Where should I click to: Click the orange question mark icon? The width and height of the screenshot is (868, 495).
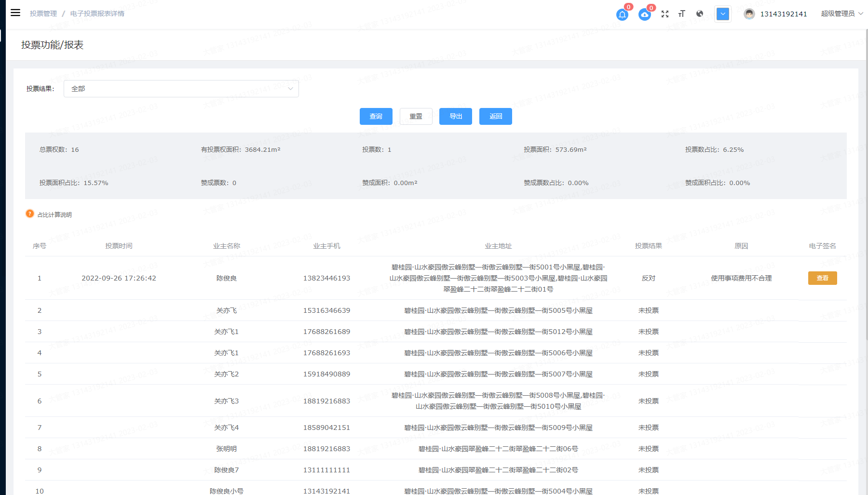pyautogui.click(x=30, y=214)
